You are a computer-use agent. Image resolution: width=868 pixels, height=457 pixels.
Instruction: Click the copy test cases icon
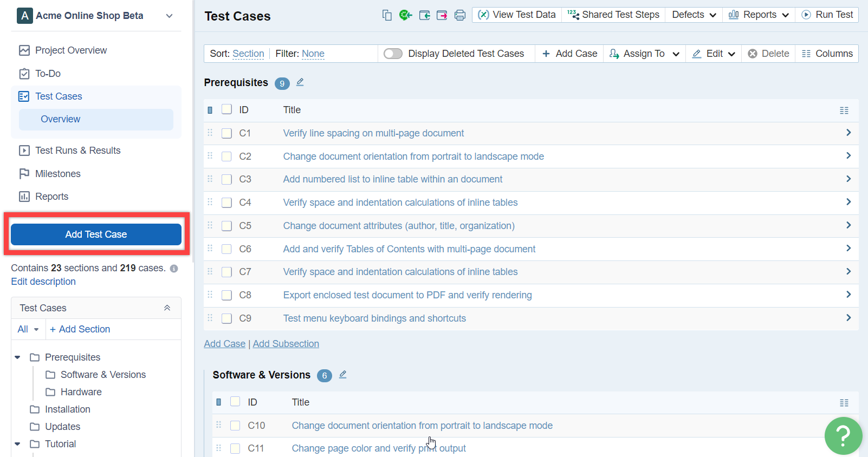click(x=387, y=15)
